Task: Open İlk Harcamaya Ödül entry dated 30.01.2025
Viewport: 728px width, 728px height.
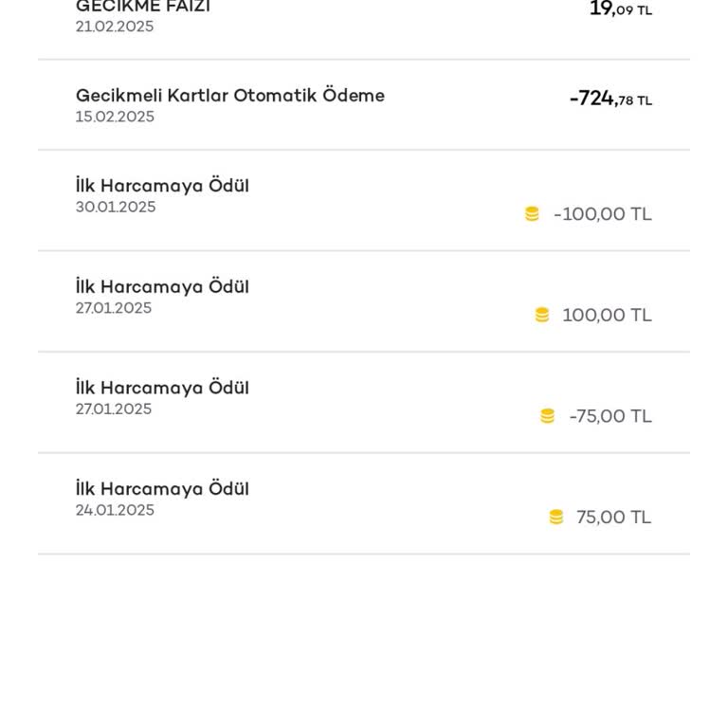Action: (x=162, y=186)
